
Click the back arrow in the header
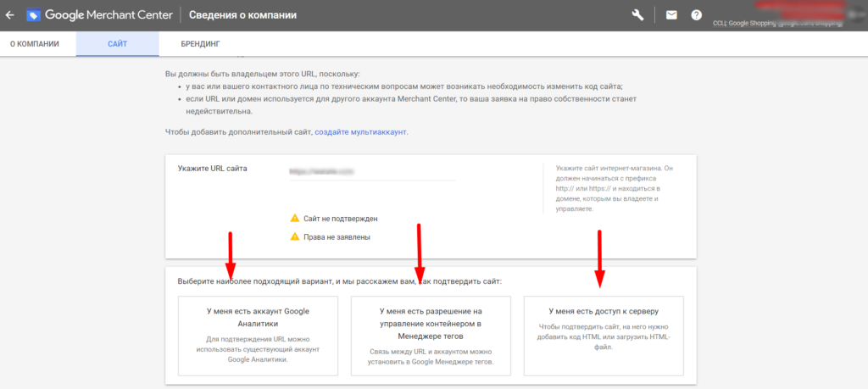(x=9, y=15)
